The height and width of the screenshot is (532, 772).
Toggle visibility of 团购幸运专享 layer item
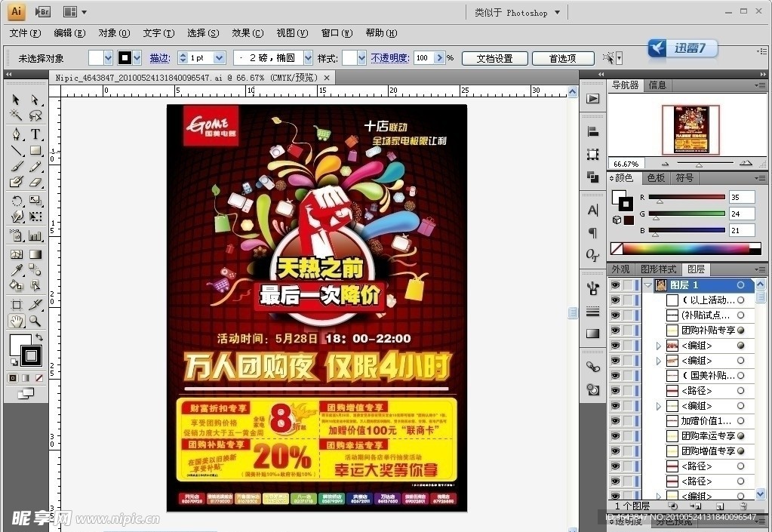coord(616,436)
